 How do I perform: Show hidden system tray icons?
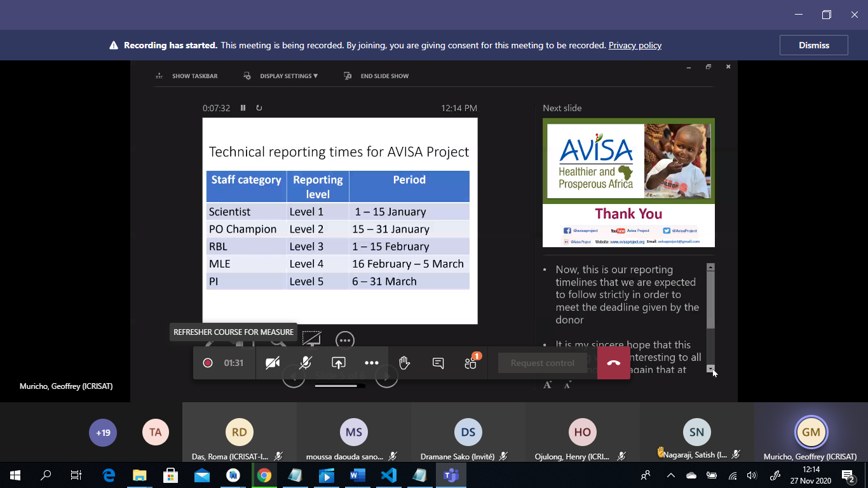670,475
